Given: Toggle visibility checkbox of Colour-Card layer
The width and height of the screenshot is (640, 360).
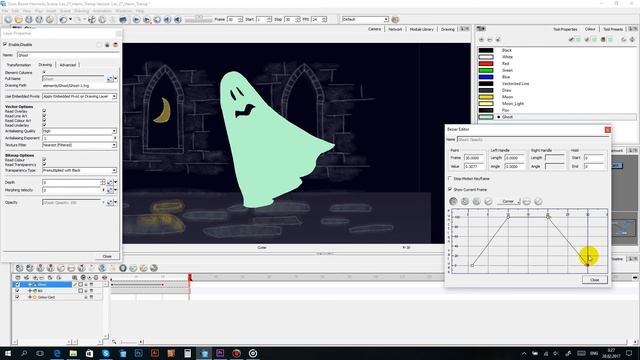Looking at the screenshot, I should (17, 297).
